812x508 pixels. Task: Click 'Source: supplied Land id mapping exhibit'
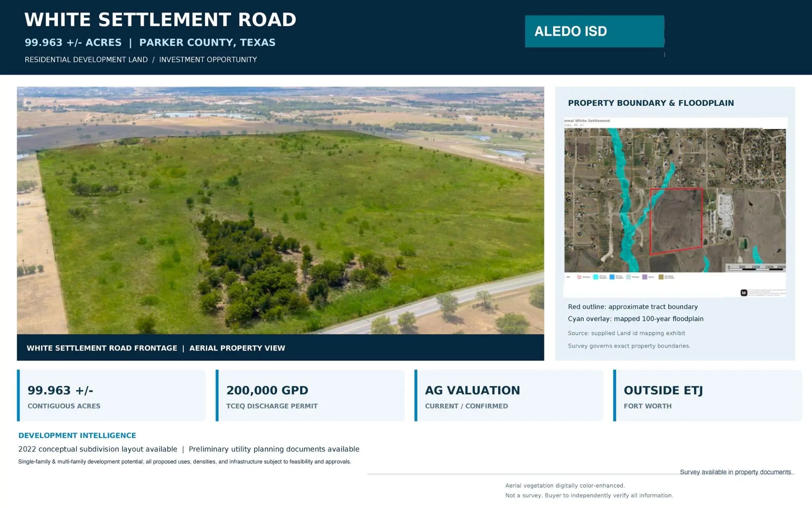point(626,333)
